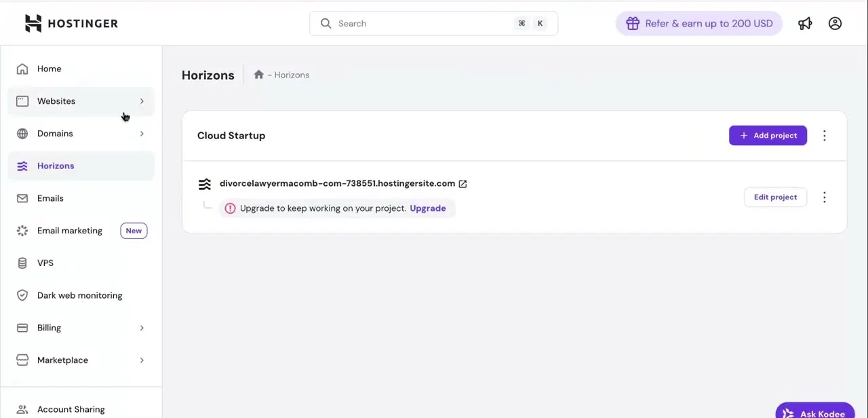The image size is (868, 418).
Task: Click the search magnifier icon
Action: point(326,23)
